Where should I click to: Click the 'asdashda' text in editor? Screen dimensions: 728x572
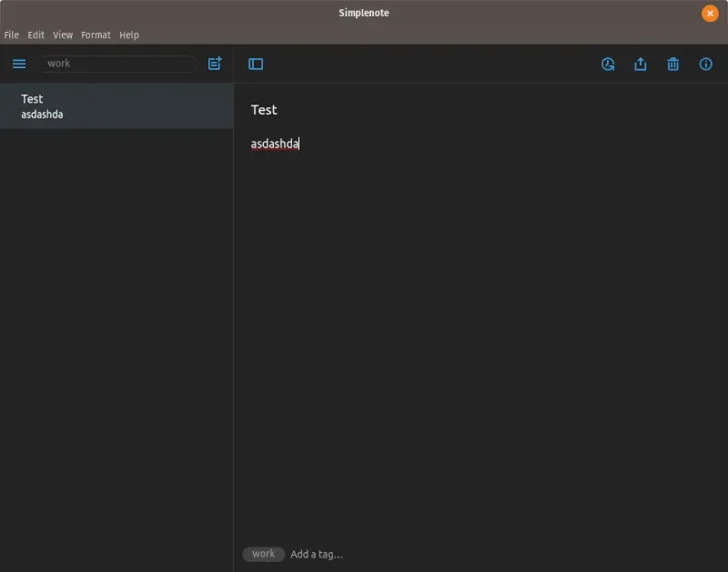(275, 144)
